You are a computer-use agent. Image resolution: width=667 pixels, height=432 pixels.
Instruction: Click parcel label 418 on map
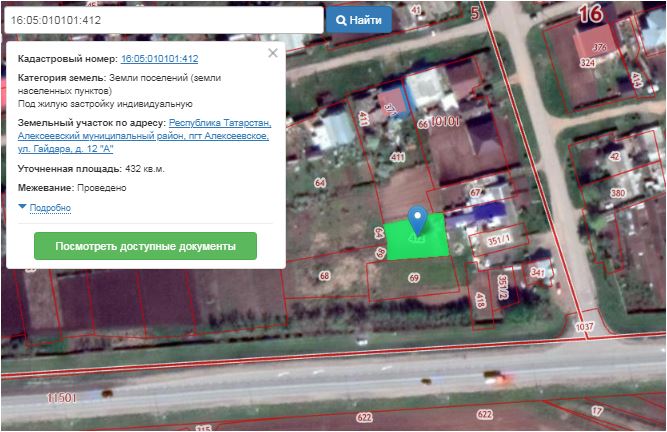[x=481, y=300]
